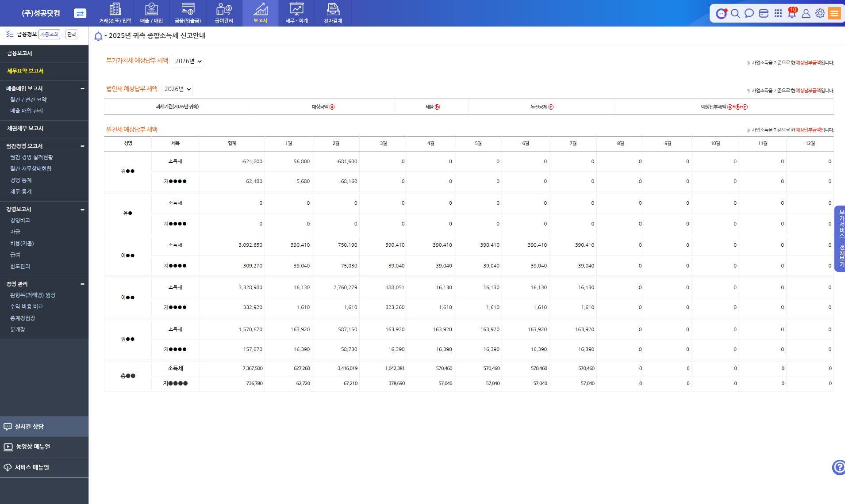Open 월간 경영 실적현황
This screenshot has width=845, height=504.
tap(31, 157)
